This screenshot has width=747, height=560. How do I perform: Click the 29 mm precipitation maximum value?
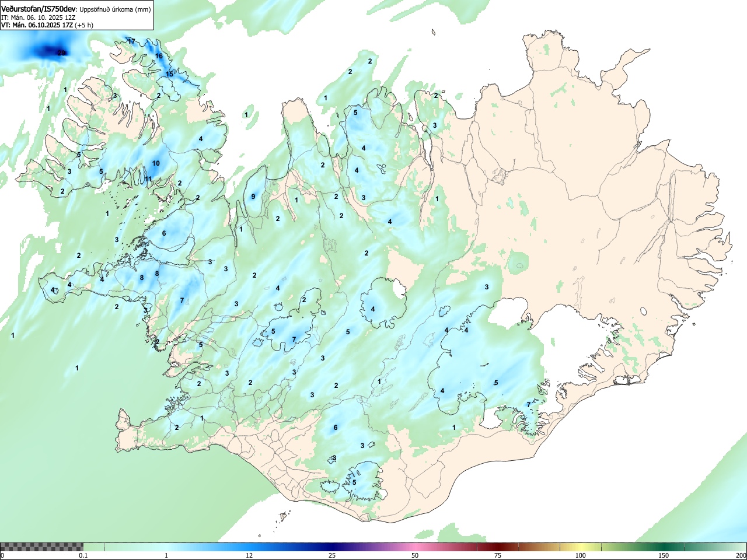(61, 53)
